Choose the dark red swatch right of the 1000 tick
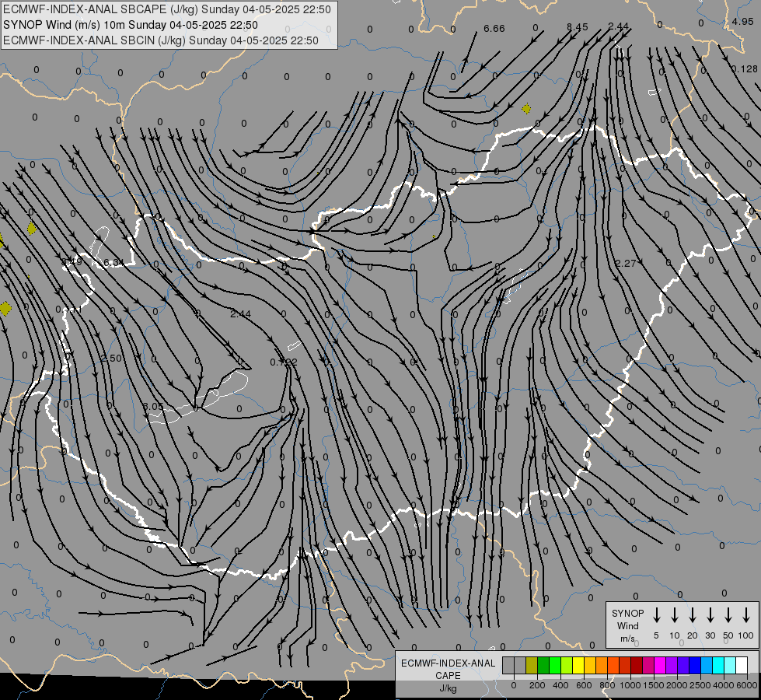This screenshot has width=761, height=700. [x=637, y=666]
